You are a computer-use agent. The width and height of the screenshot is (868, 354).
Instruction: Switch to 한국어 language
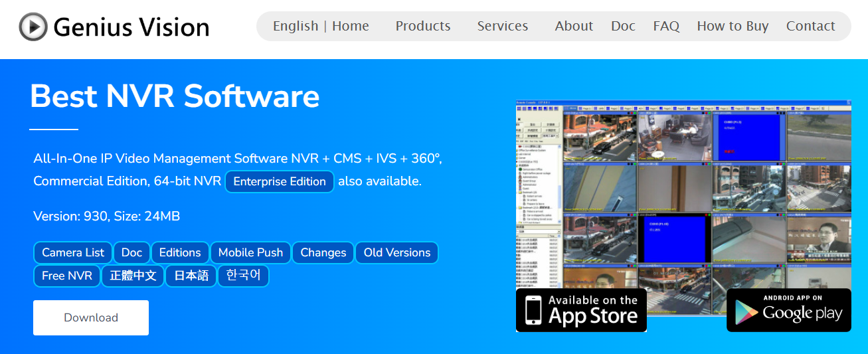244,276
